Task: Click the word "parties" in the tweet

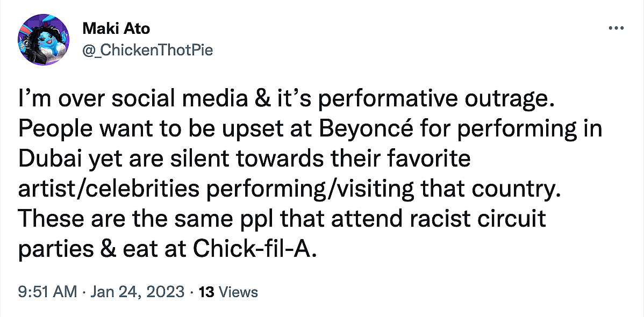Action: [x=51, y=248]
